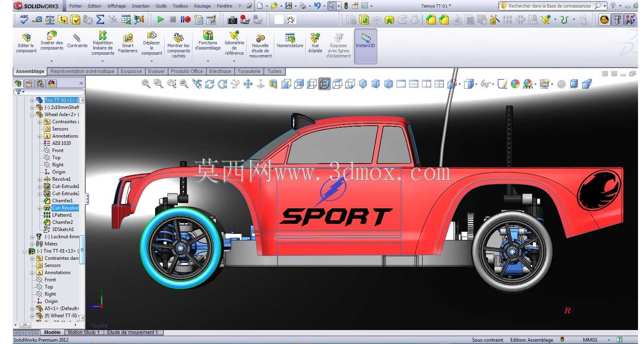Click the Editer le composant tool
The image size is (644, 344).
pos(26,43)
